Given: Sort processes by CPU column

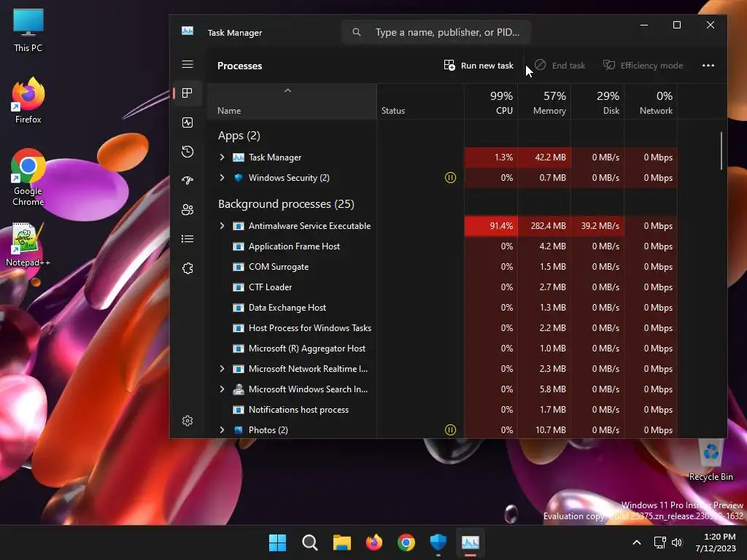Looking at the screenshot, I should click(491, 102).
